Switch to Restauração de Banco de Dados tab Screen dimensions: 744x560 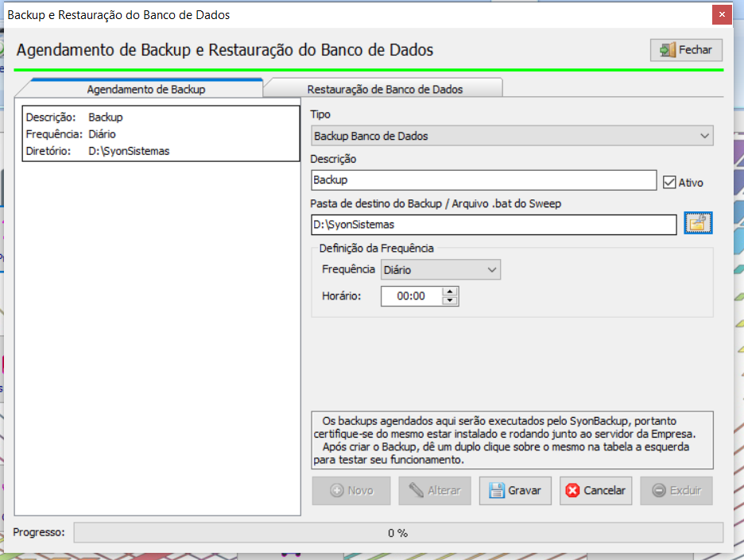pyautogui.click(x=385, y=89)
